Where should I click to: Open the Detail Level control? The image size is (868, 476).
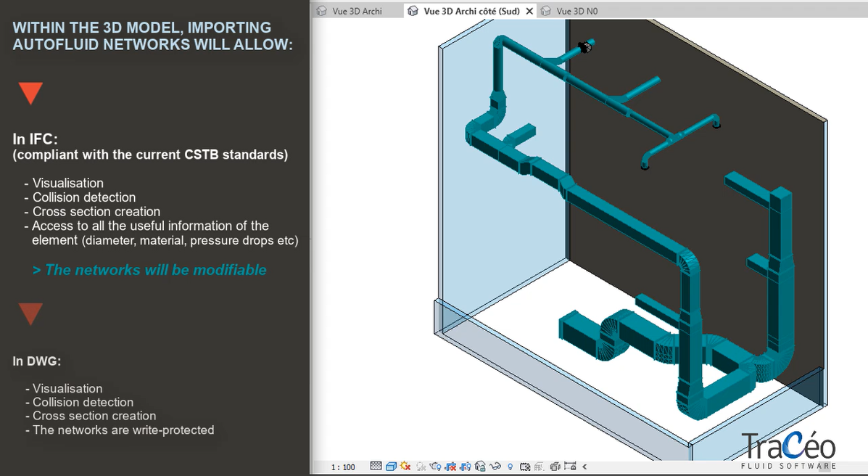point(375,466)
